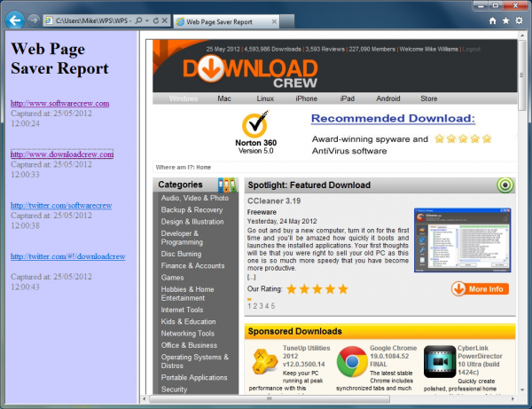Image resolution: width=532 pixels, height=409 pixels.
Task: Open the softwarecrew.com report link
Action: point(60,103)
